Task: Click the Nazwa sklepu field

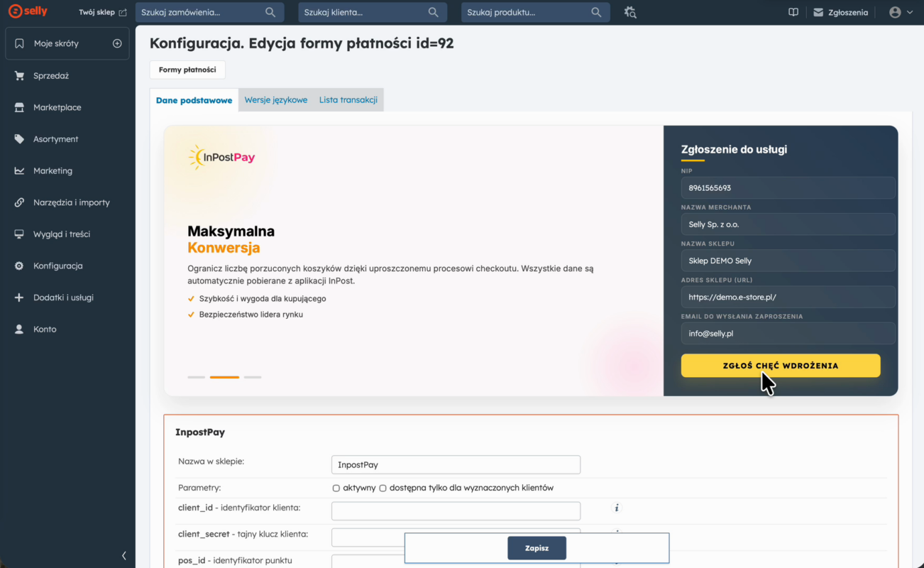Action: point(788,261)
